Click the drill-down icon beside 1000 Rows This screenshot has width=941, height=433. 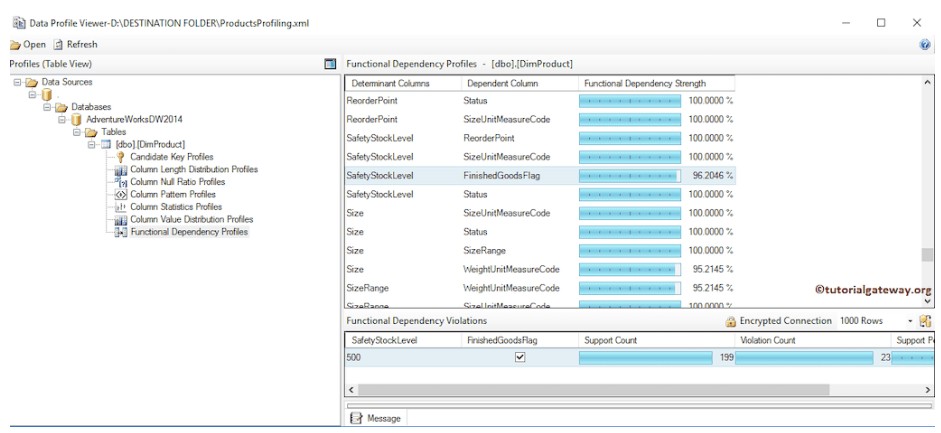tap(925, 321)
